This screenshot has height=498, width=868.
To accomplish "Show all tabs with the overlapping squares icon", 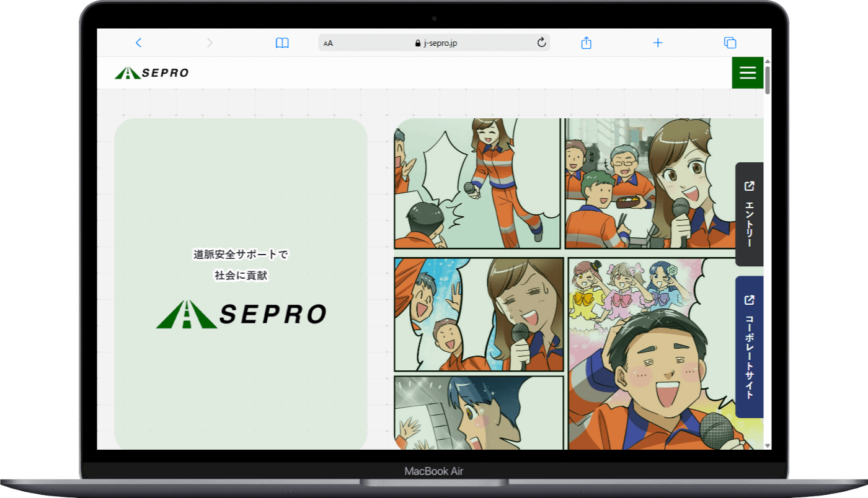I will coord(730,43).
